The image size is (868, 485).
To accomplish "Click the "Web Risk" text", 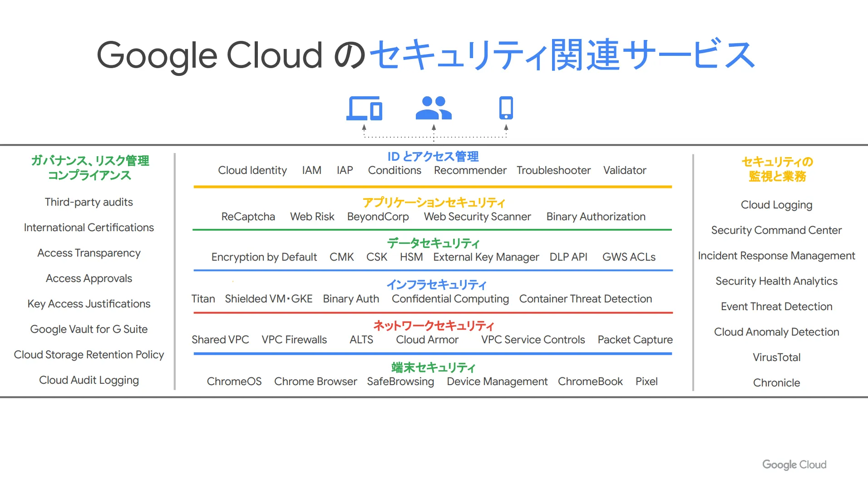I will click(312, 217).
